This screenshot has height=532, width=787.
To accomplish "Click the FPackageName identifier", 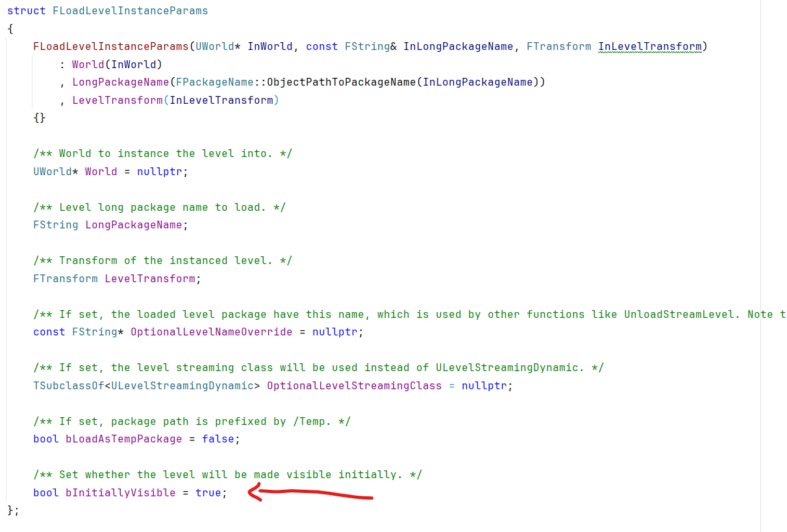I will coord(215,82).
